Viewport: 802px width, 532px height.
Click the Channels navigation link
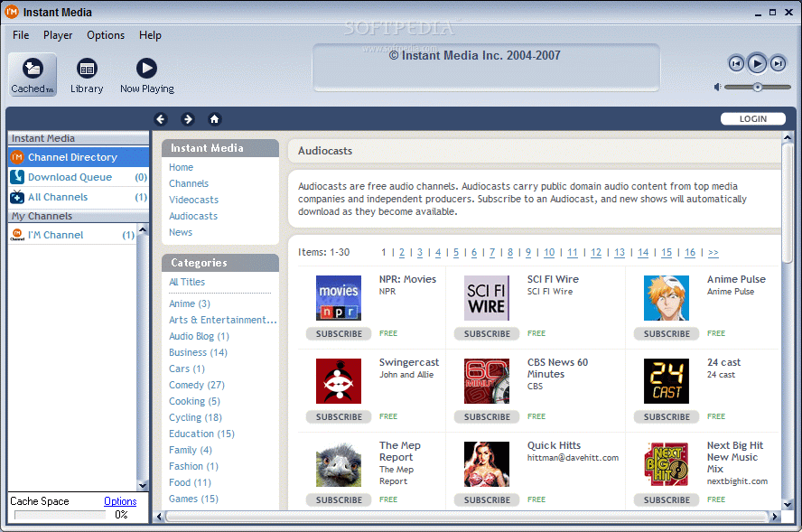[189, 183]
